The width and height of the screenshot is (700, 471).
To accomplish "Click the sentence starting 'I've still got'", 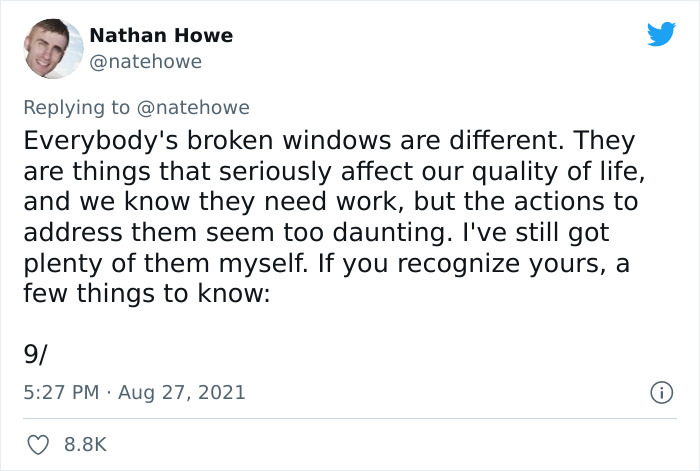I will [536, 233].
